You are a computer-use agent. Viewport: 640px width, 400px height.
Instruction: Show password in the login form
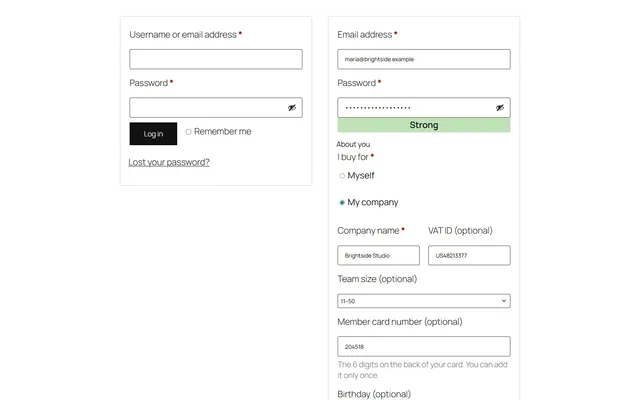pos(292,108)
